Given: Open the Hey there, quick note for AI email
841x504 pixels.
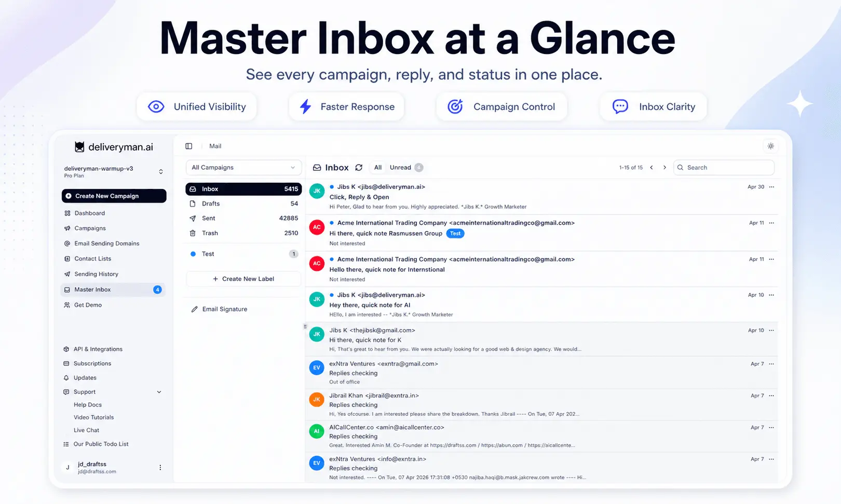Looking at the screenshot, I should tap(541, 305).
